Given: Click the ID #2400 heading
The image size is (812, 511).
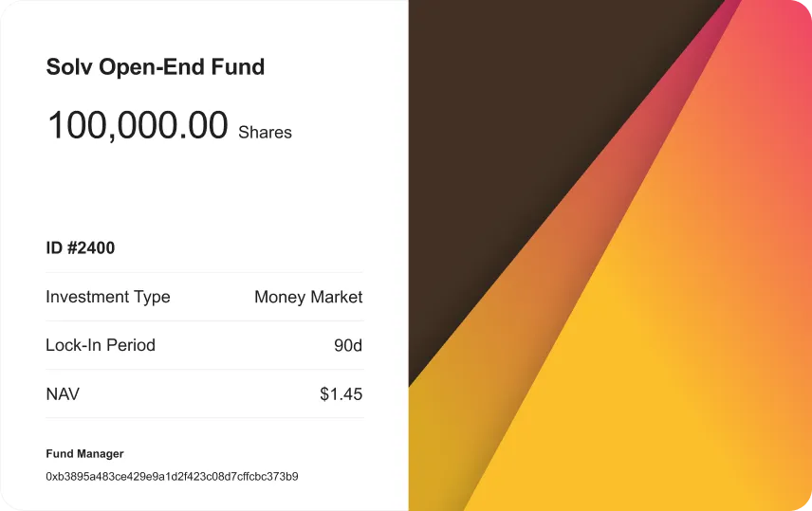Looking at the screenshot, I should click(x=81, y=248).
